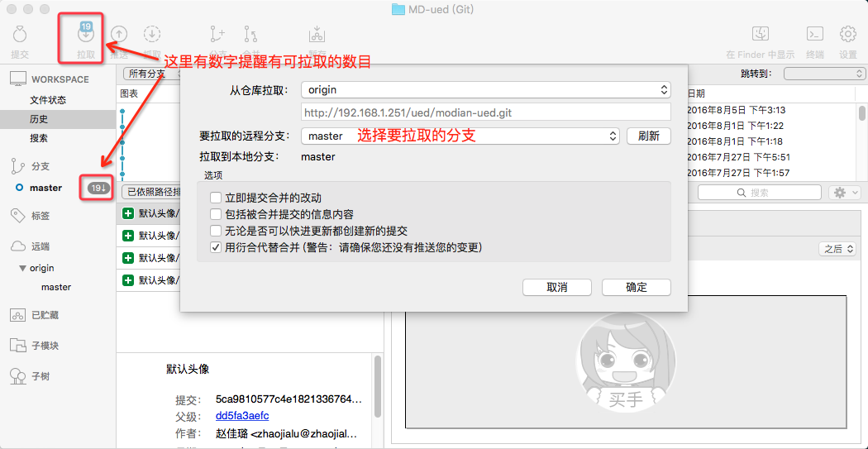Select master under origin remote
Image resolution: width=868 pixels, height=449 pixels.
click(56, 287)
